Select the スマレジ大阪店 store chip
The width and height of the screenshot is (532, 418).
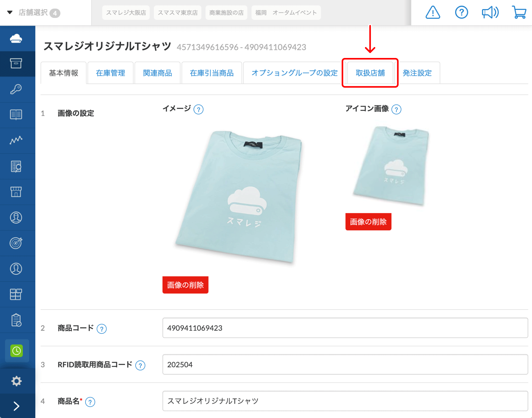point(126,12)
